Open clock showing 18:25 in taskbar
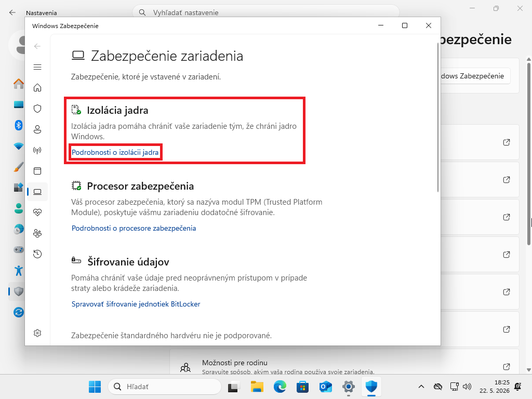This screenshot has width=532, height=399. click(495, 387)
